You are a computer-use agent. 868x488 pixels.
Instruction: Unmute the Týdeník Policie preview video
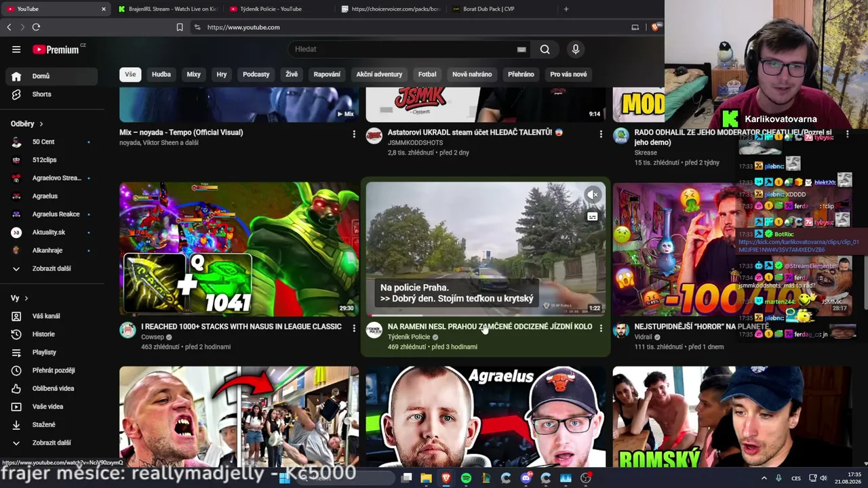593,195
